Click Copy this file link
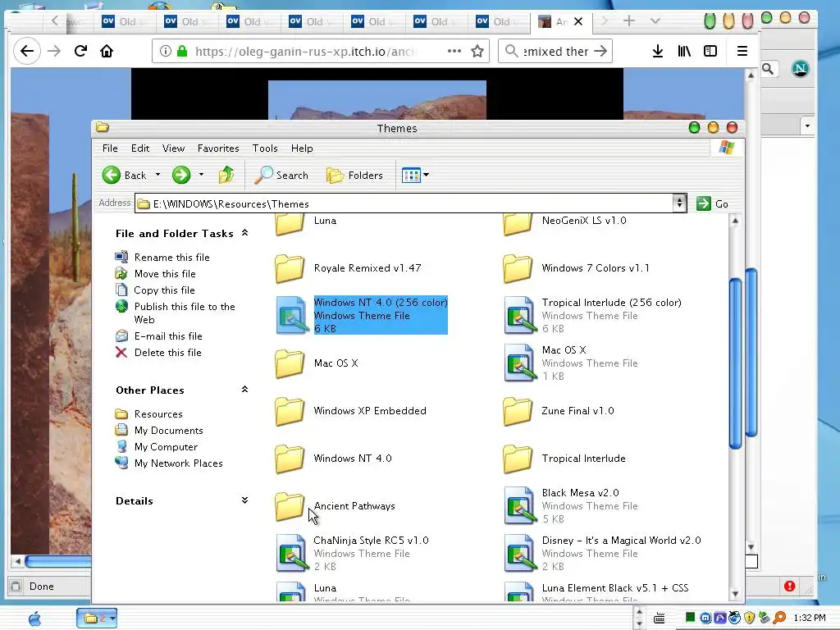The height and width of the screenshot is (630, 840). click(164, 290)
